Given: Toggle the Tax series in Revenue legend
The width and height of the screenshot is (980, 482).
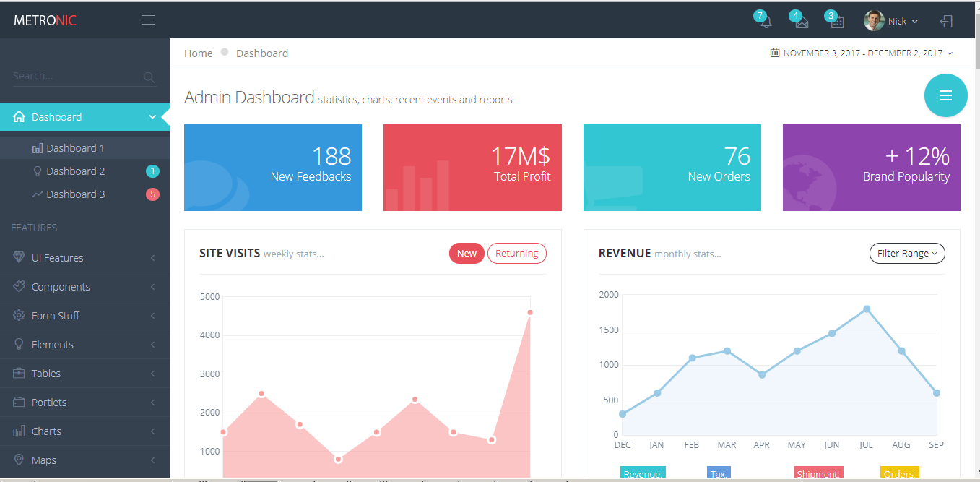Looking at the screenshot, I should [719, 473].
